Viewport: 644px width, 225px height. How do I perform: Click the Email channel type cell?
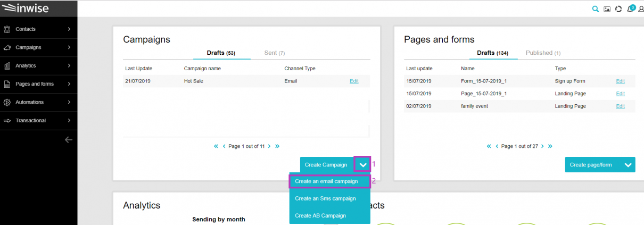291,81
